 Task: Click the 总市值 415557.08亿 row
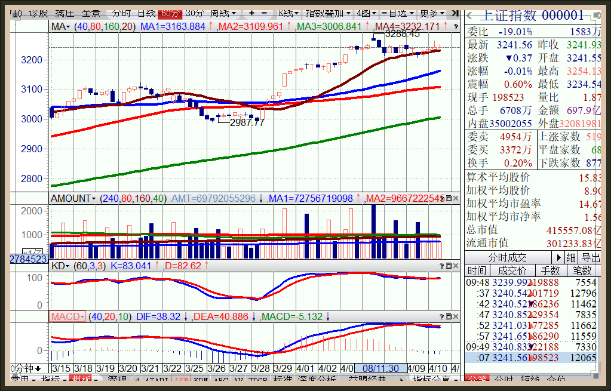tap(533, 230)
